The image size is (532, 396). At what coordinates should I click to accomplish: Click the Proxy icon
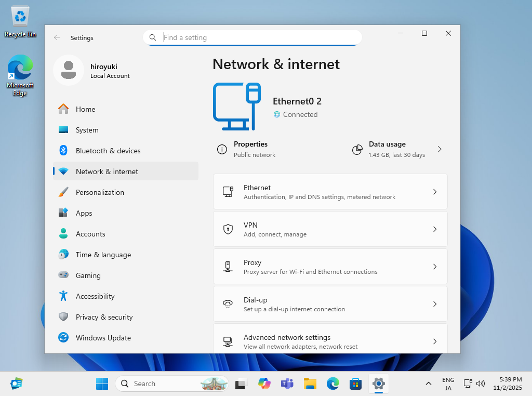228,266
